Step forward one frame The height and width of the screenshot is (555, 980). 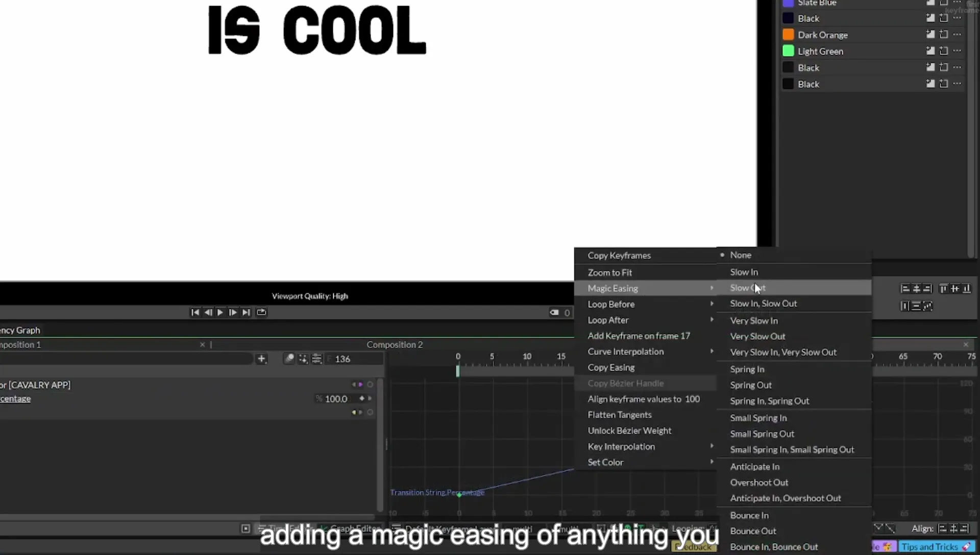point(233,312)
